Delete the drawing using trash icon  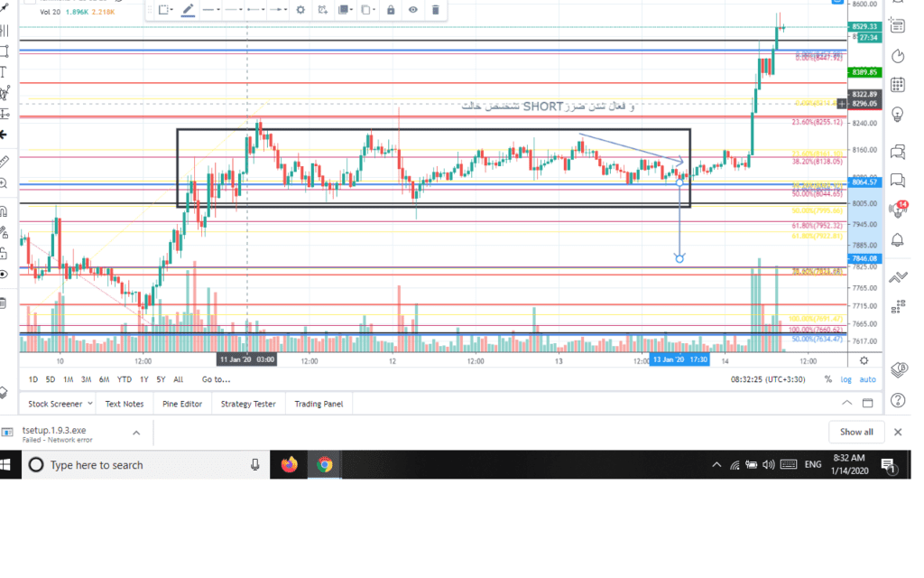(x=436, y=10)
